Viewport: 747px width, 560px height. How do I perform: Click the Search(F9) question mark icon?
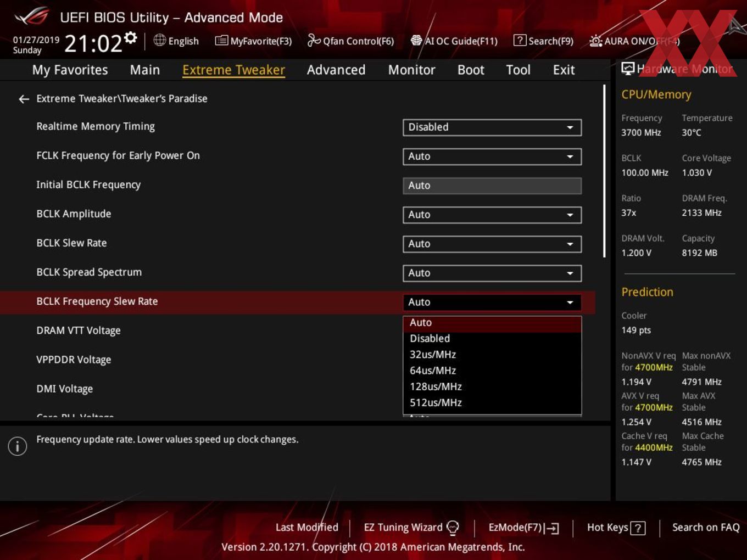pos(519,40)
